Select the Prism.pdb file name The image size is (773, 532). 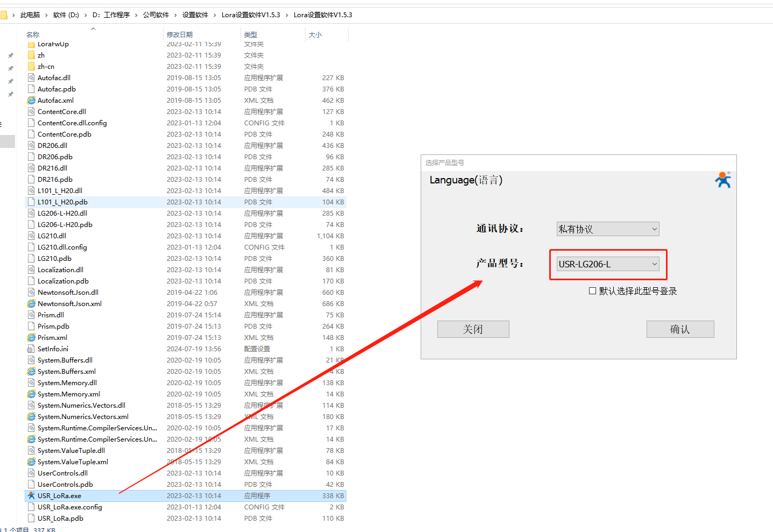[x=53, y=326]
